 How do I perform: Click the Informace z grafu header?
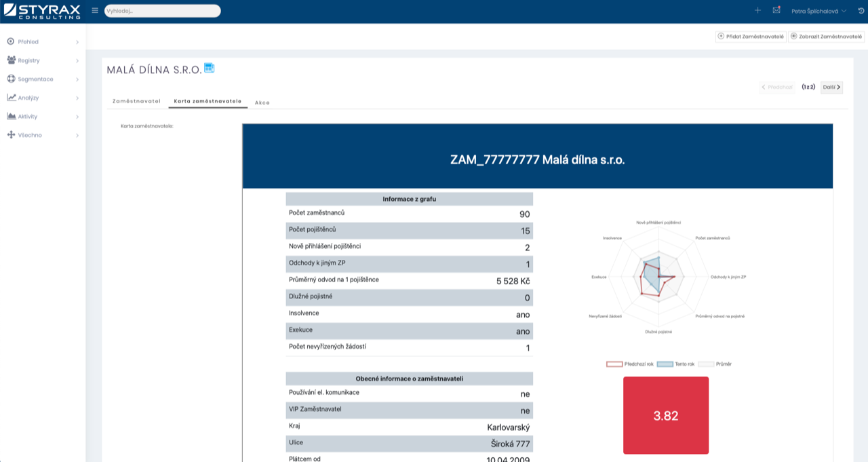[x=409, y=199]
